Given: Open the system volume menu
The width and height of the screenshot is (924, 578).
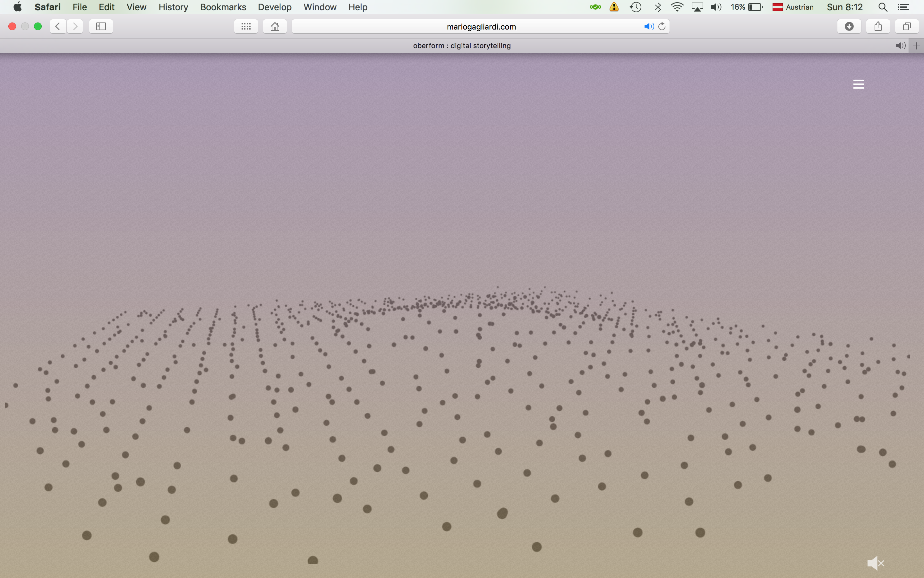Looking at the screenshot, I should click(716, 7).
